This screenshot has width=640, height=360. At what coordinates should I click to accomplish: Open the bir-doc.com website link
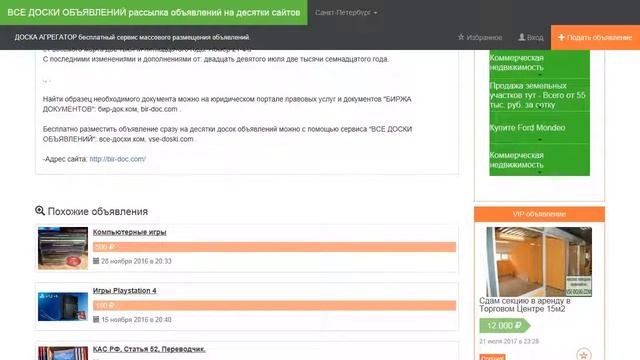[118, 159]
